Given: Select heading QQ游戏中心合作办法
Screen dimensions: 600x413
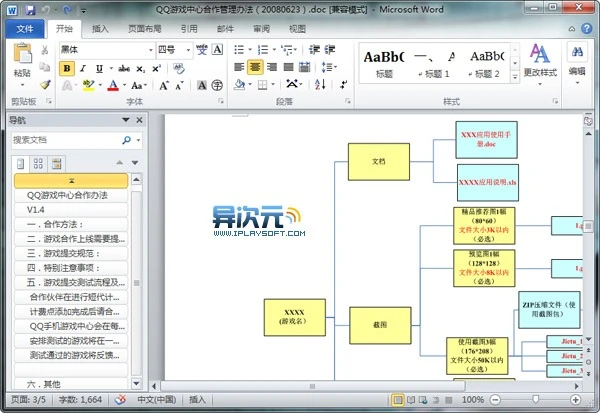Looking at the screenshot, I should point(71,195).
